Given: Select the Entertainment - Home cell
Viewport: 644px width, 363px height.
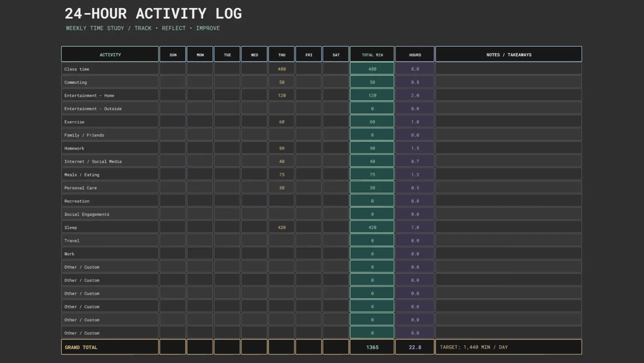Looking at the screenshot, I should [x=110, y=95].
